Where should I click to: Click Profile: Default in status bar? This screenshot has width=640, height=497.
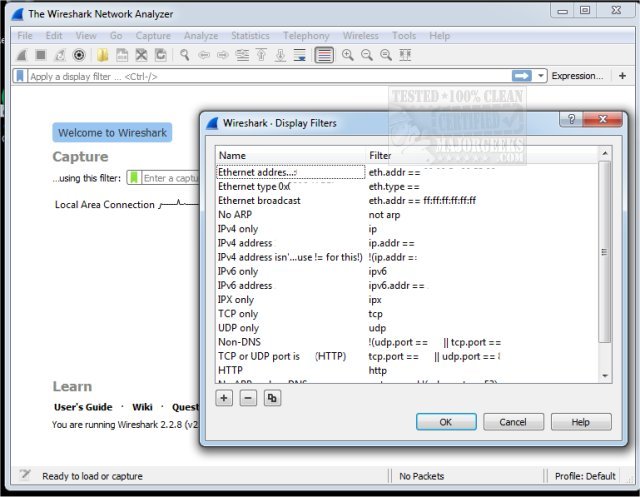[585, 476]
